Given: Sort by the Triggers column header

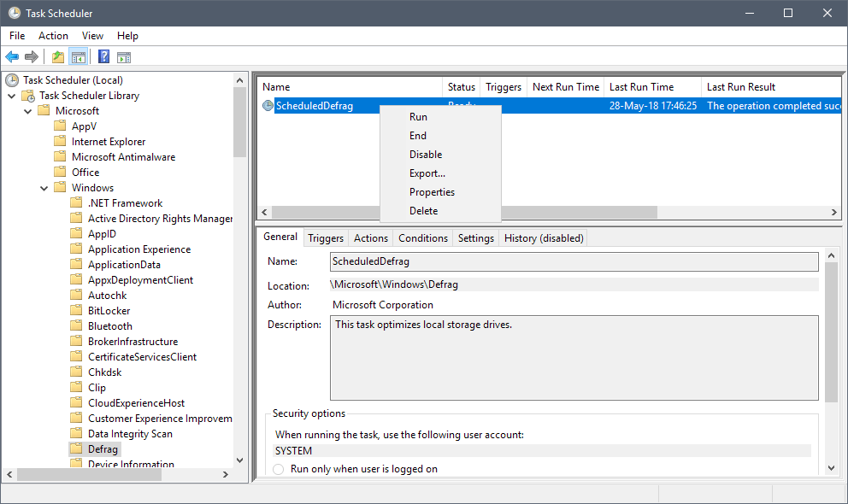Looking at the screenshot, I should point(503,87).
